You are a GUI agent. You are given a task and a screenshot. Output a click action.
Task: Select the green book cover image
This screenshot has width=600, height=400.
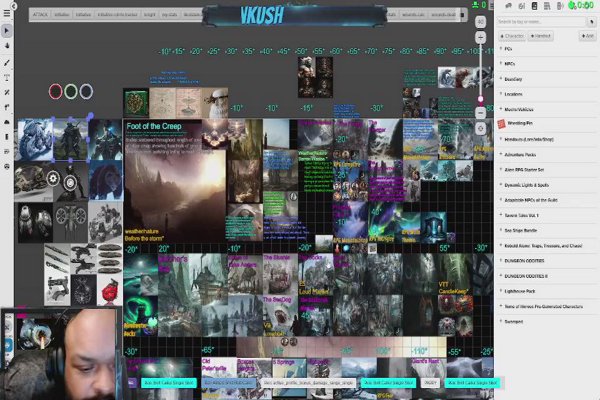click(x=136, y=103)
